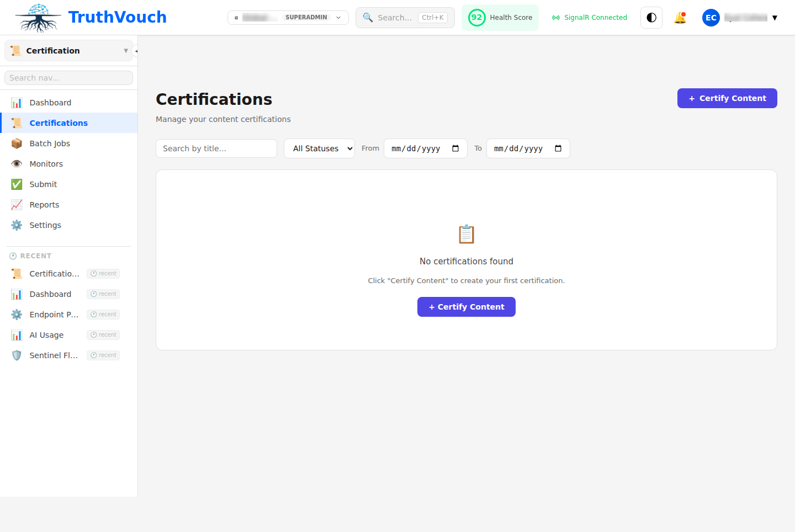Click the SignalR Connected status indicator

[589, 17]
